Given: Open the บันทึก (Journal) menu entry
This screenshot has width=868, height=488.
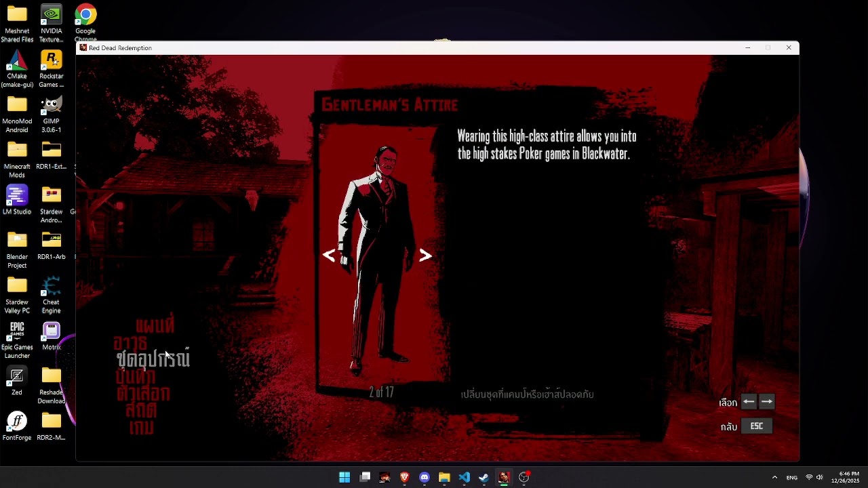Looking at the screenshot, I should (x=136, y=376).
